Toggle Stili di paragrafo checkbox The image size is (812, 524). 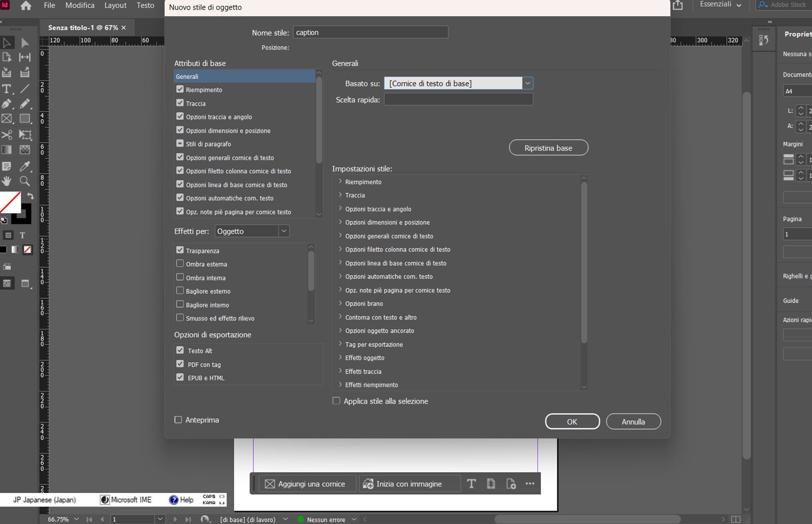(x=180, y=144)
